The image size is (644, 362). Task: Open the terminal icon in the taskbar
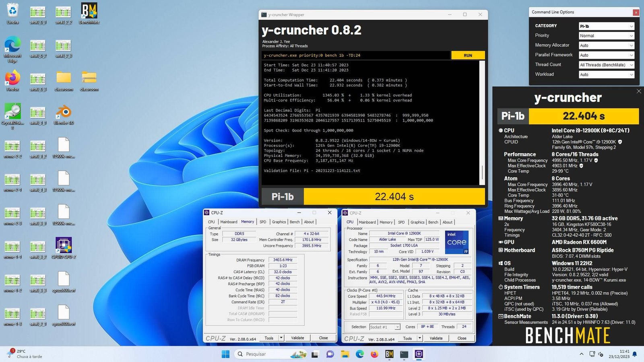pyautogui.click(x=404, y=354)
